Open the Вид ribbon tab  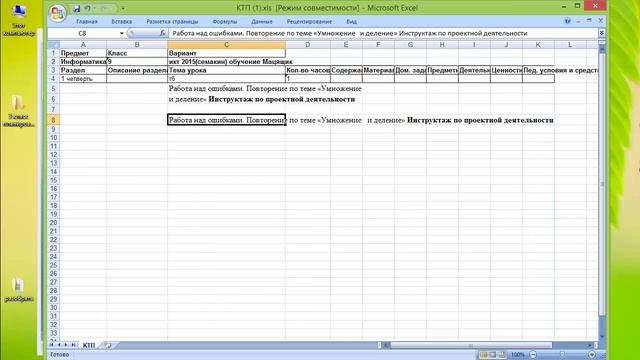[x=351, y=22]
